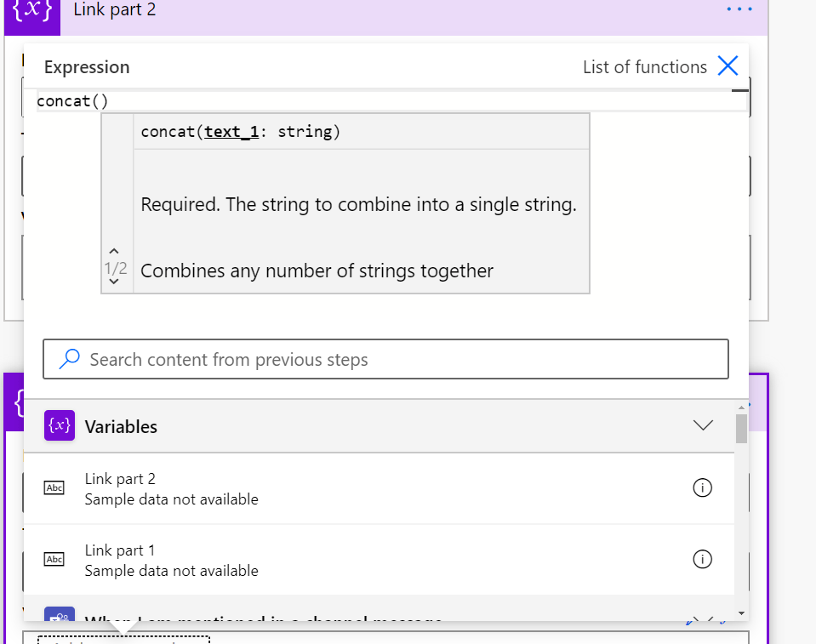Viewport: 816px width, 644px height.
Task: Click the Abc icon beside Link part 2
Action: (x=54, y=488)
